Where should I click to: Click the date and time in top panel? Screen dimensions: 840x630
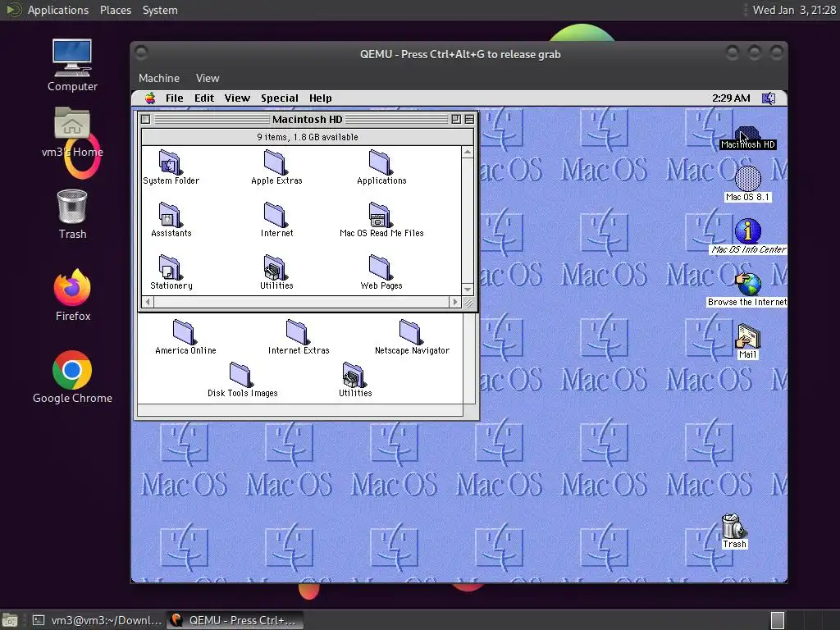click(x=794, y=10)
